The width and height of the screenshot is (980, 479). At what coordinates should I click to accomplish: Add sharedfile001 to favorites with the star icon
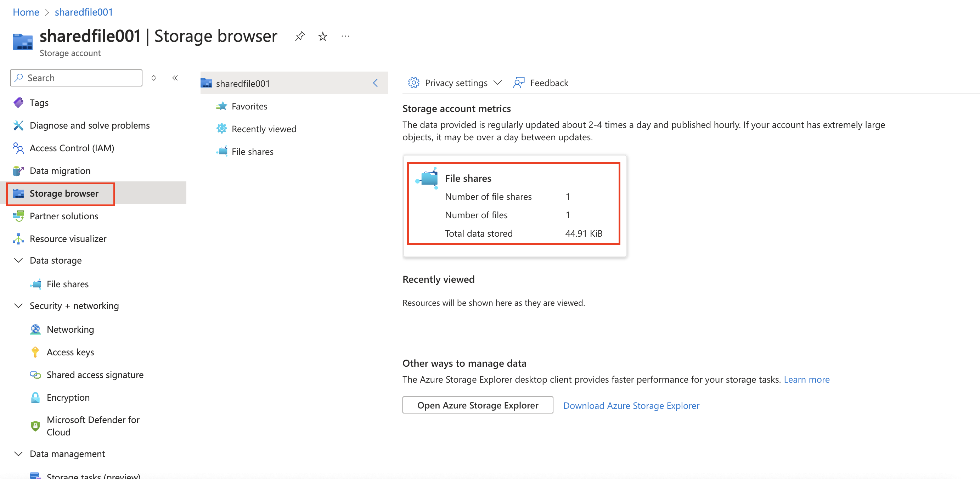pos(323,36)
